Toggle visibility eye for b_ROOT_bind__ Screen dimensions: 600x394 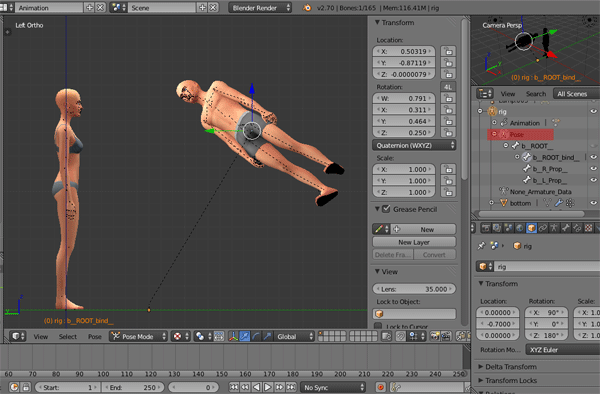point(593,157)
